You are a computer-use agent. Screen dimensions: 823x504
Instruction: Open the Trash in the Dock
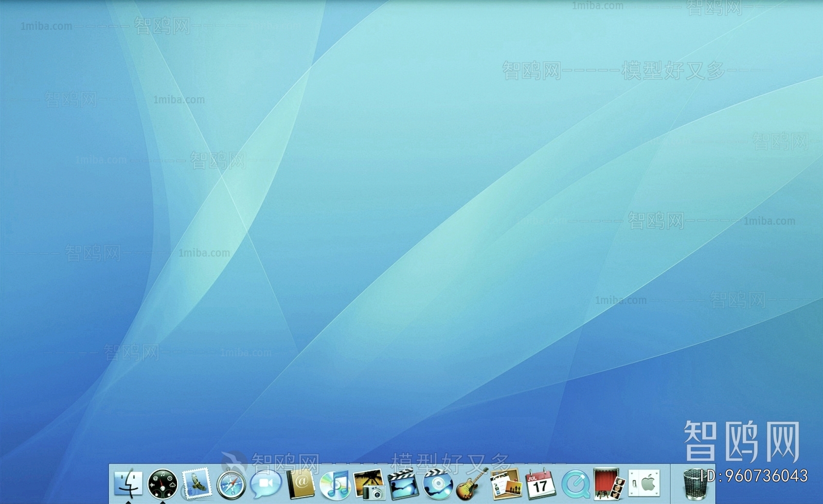tap(695, 484)
